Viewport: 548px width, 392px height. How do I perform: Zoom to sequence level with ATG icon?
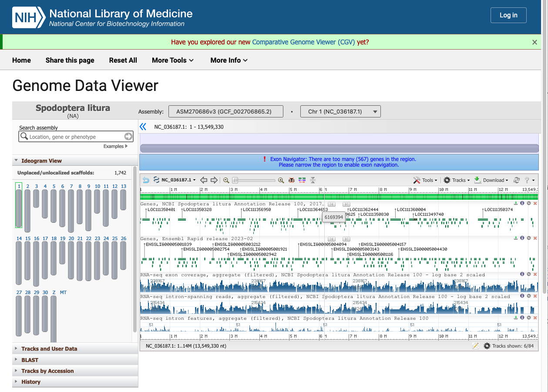(x=292, y=180)
